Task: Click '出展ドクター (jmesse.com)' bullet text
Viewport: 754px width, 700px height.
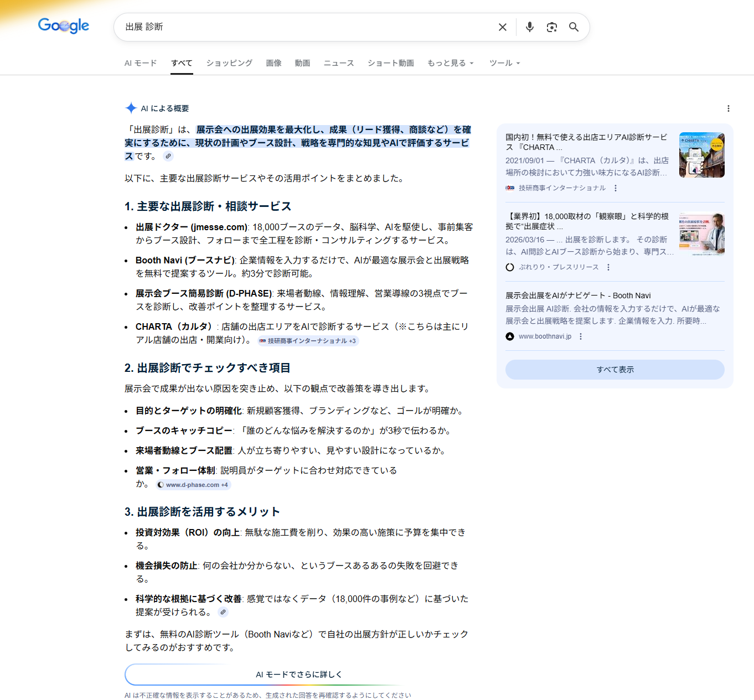Action: tap(192, 227)
